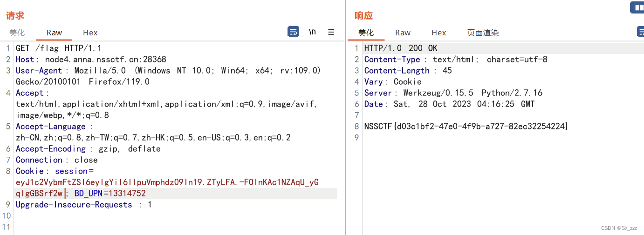
Task: Click the HTTP/1.0 200 OK status line
Action: 401,48
